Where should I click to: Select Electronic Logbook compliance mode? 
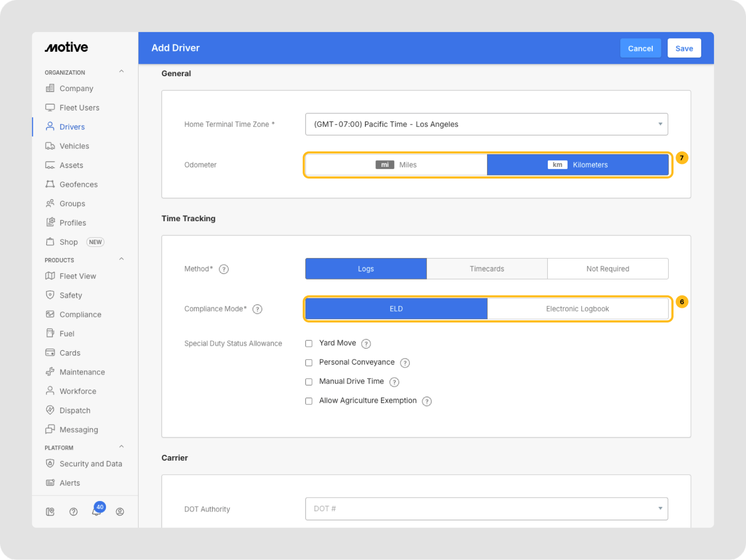[577, 309]
